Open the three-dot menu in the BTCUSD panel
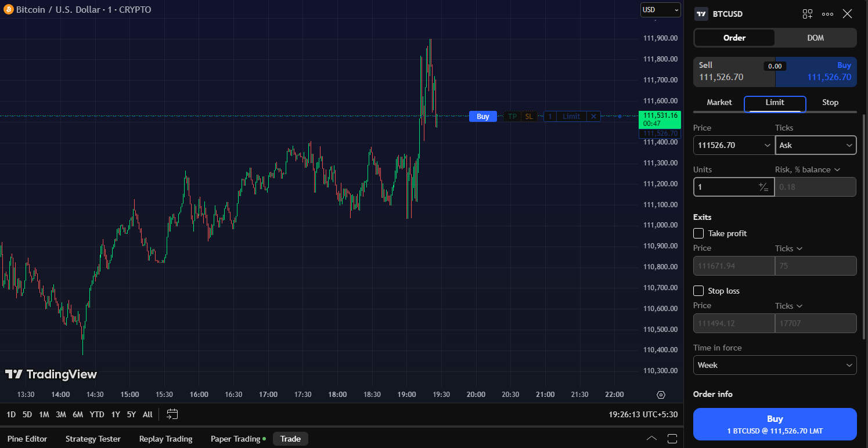This screenshot has height=448, width=868. point(827,13)
